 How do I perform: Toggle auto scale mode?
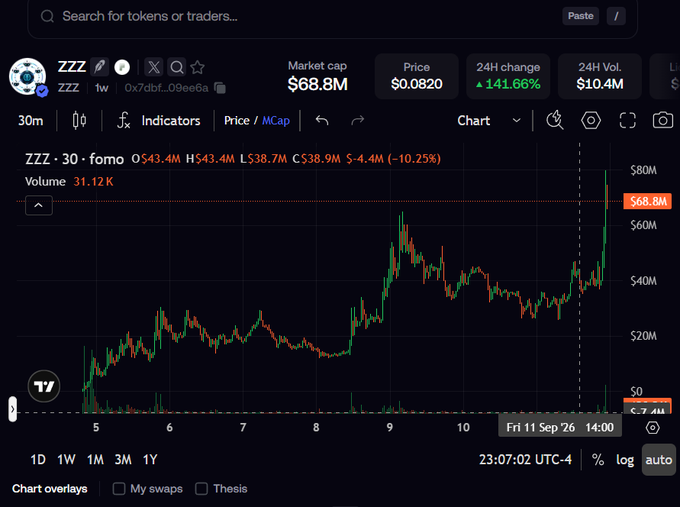(659, 460)
